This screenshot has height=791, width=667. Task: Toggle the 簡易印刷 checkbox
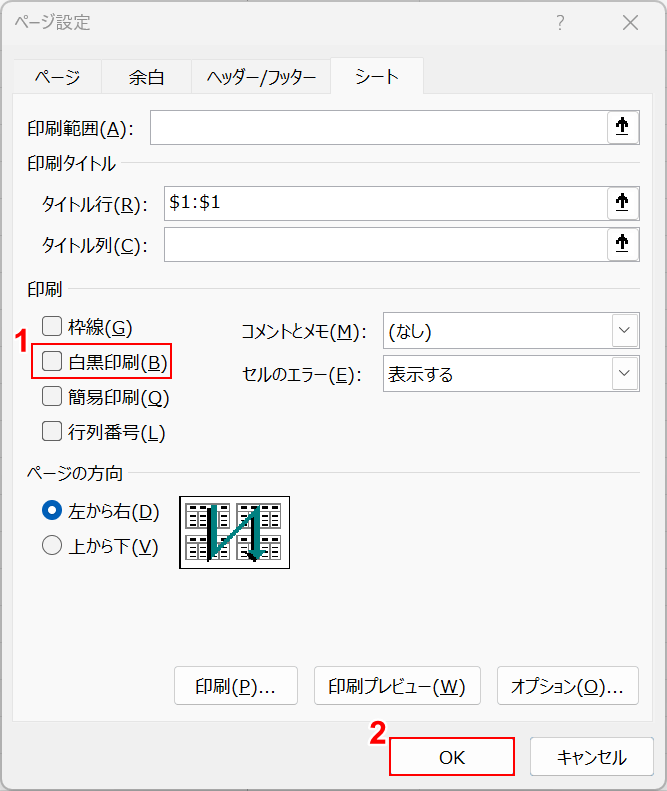click(52, 397)
